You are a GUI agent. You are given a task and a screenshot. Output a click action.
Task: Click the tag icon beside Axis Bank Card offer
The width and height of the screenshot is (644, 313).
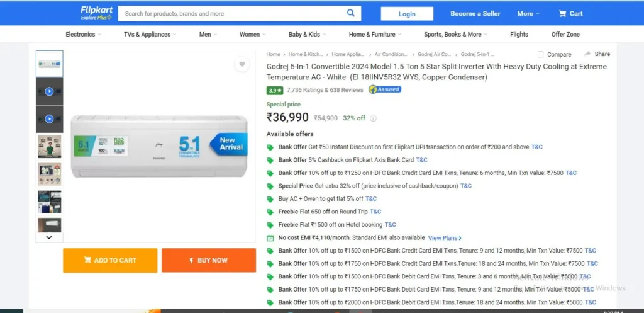click(270, 161)
